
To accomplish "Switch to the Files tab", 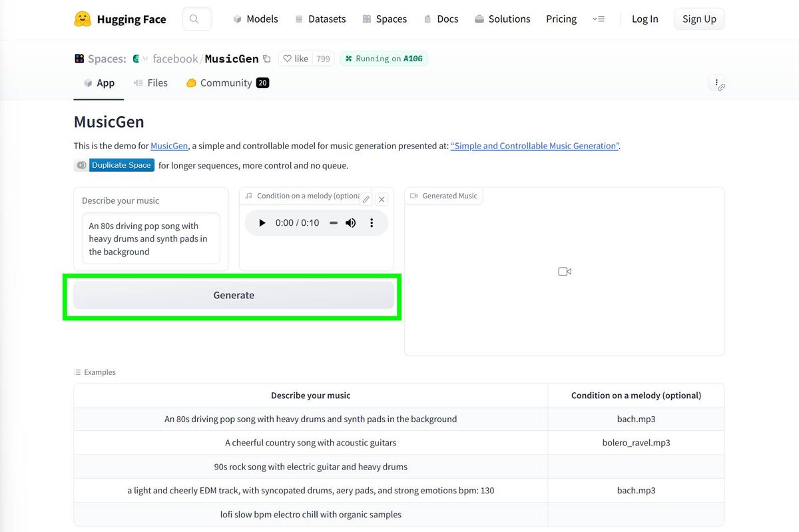I will point(150,83).
